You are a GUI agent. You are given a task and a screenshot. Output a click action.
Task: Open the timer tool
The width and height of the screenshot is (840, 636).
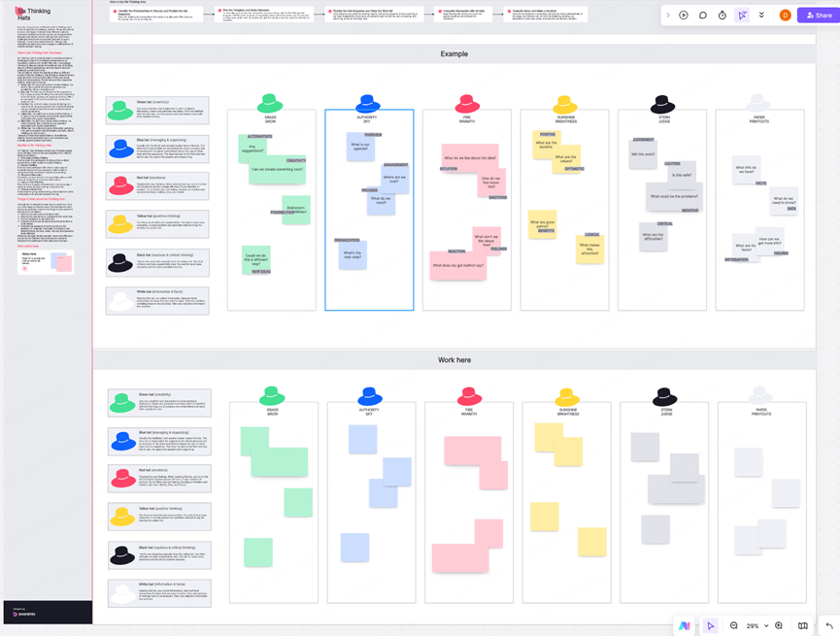tap(722, 16)
